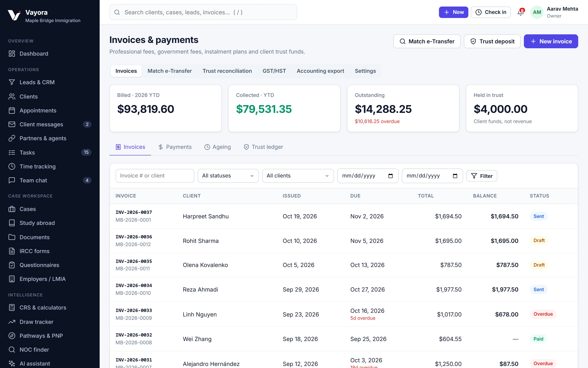Focus the global search field
This screenshot has width=588, height=368.
203,12
